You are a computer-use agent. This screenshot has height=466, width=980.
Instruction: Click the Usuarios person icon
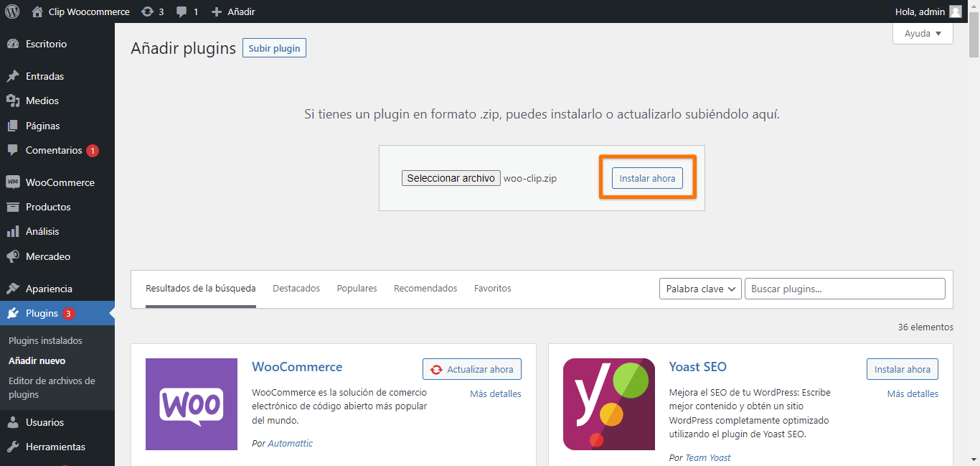[x=13, y=422]
